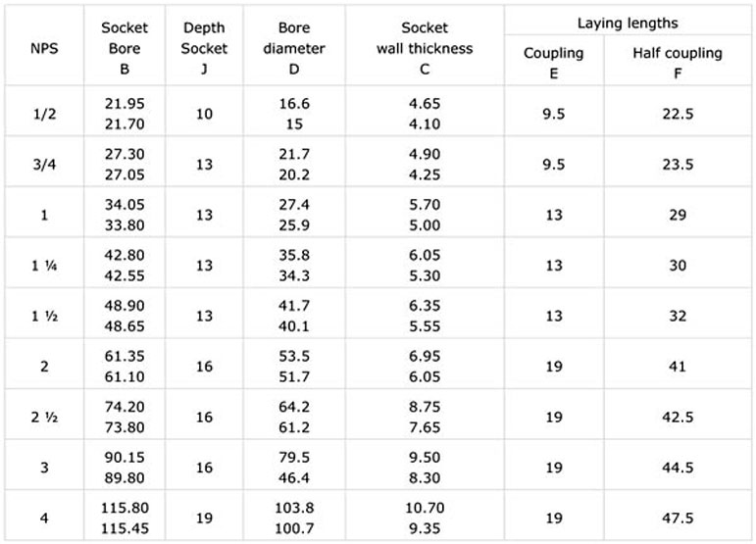Select the Laying lengths header cell
Image resolution: width=756 pixels, height=544 pixels.
(628, 23)
